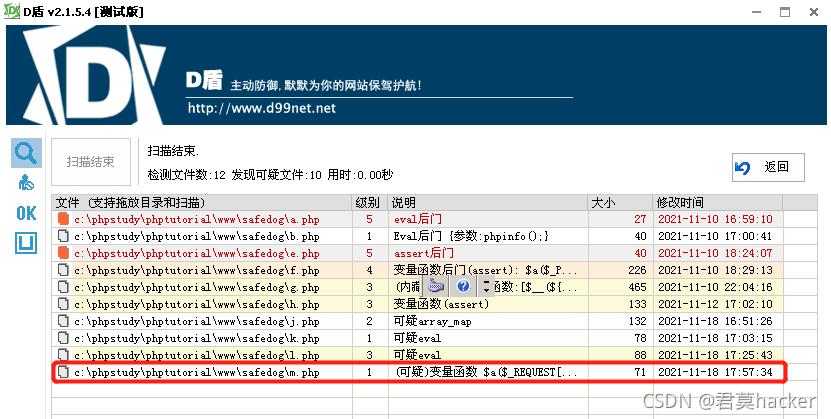Viewport: 831px width, 419px height.
Task: Click the red 'assert后门' description
Action: point(423,253)
